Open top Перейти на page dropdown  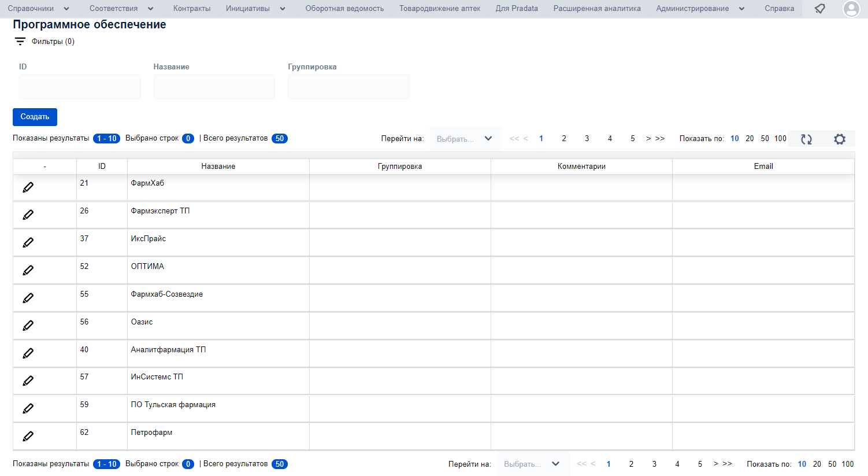(465, 139)
